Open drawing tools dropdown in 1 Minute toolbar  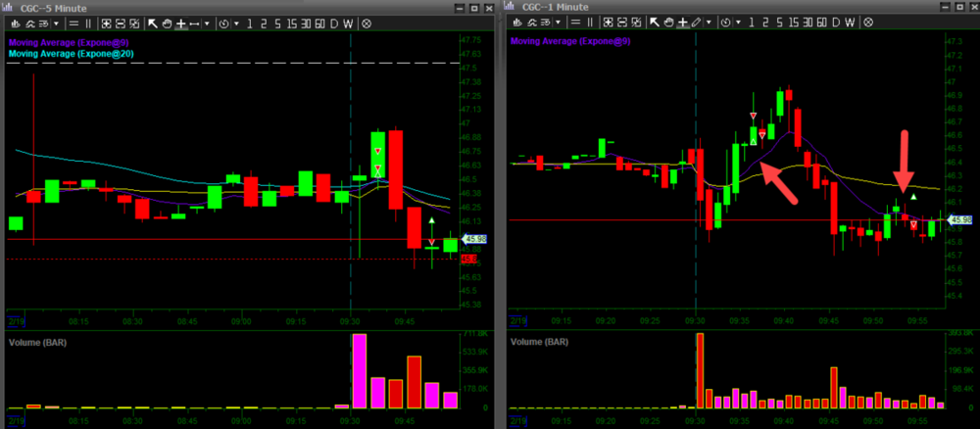click(x=708, y=23)
